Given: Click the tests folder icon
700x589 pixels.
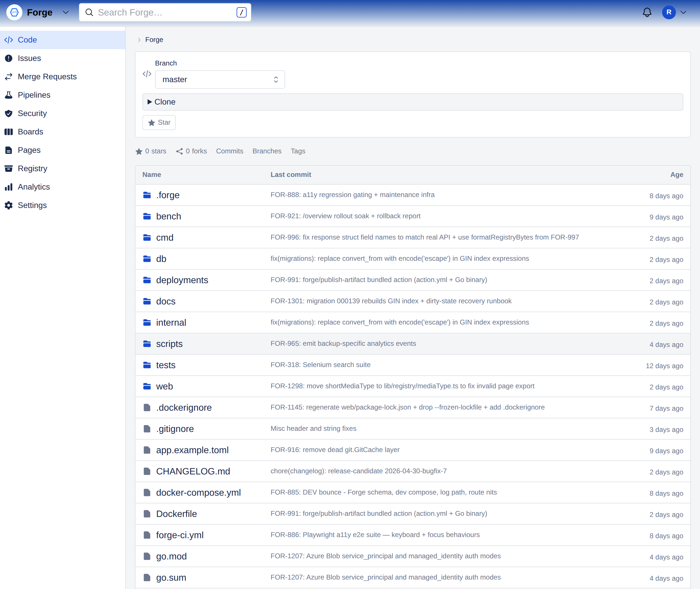Looking at the screenshot, I should click(x=147, y=365).
